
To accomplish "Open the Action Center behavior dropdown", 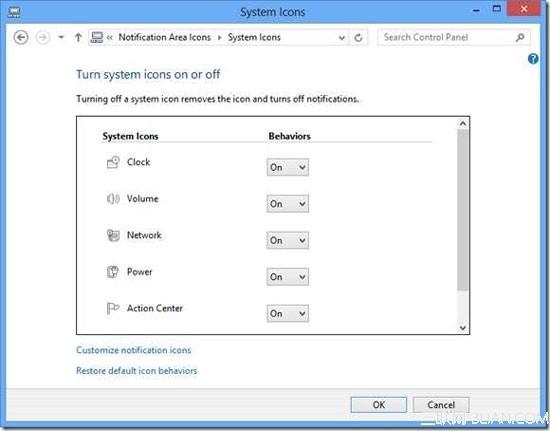I will tap(288, 313).
